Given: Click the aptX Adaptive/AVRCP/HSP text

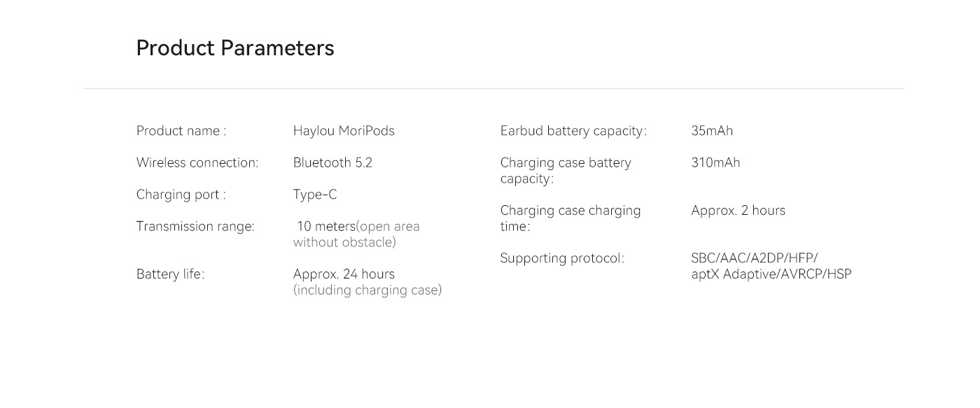Looking at the screenshot, I should click(771, 274).
